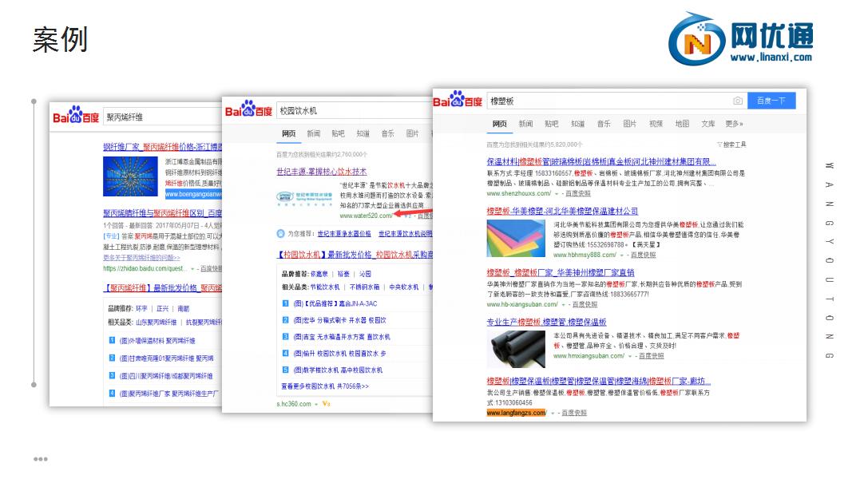Switch to 新闻 tab in the 橡塑板 window
This screenshot has width=868, height=487.
(526, 124)
